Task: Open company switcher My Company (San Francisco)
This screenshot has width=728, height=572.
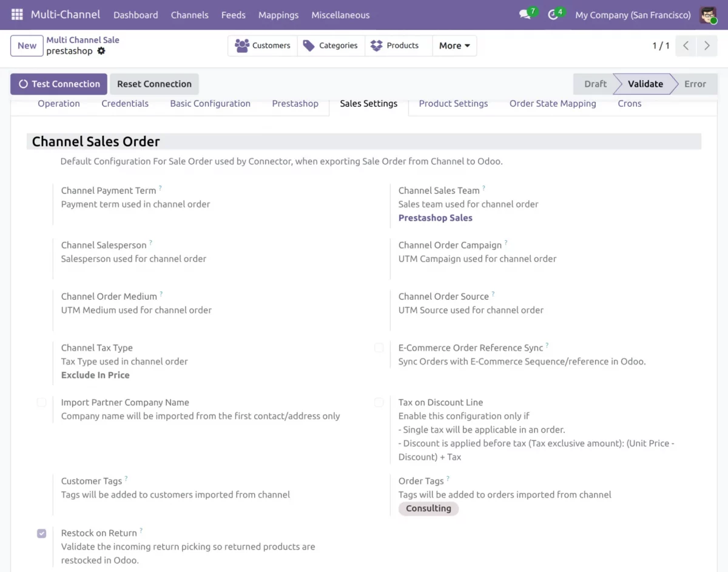Action: coord(633,15)
